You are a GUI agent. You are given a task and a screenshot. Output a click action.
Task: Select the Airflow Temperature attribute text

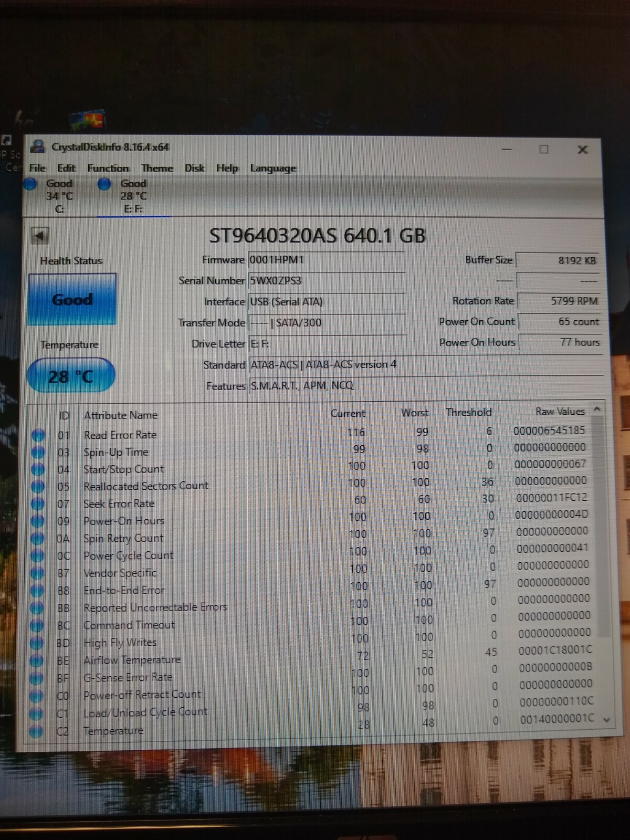[x=132, y=660]
